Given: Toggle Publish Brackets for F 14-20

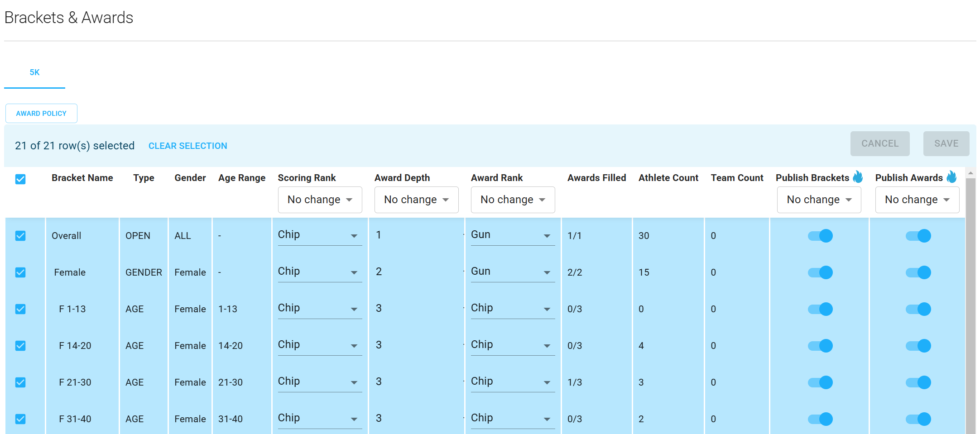Looking at the screenshot, I should point(820,346).
